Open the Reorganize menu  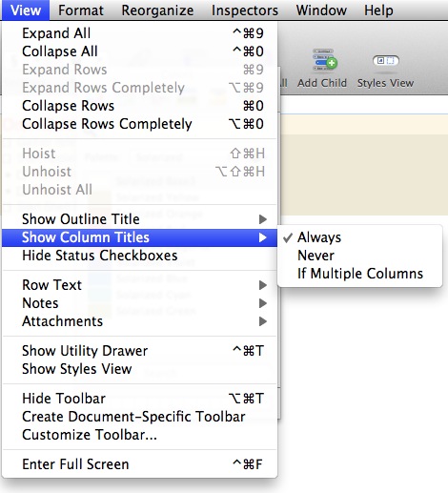click(157, 10)
